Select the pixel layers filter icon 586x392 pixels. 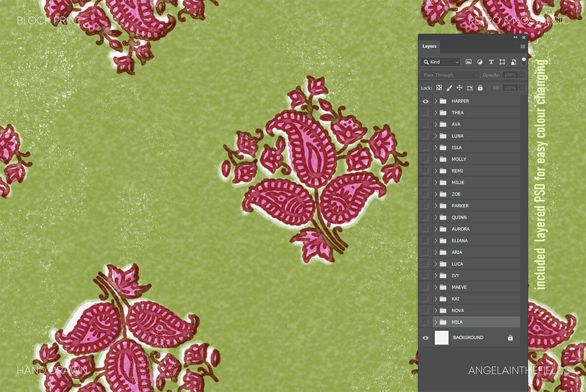point(469,62)
